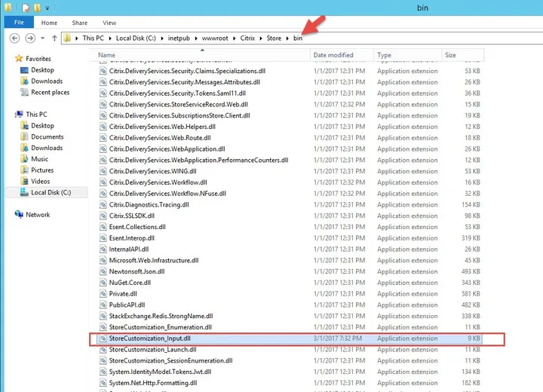Switch to the View ribbon tab
543x392 pixels.
tap(109, 23)
